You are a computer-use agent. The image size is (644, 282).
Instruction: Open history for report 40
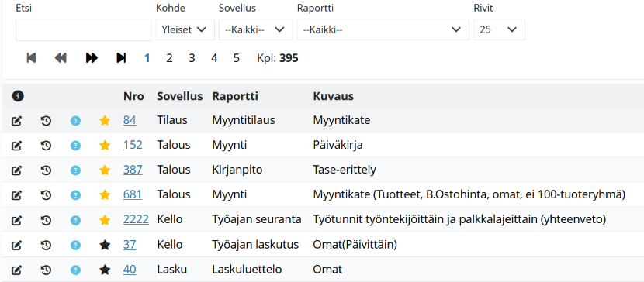pos(46,270)
